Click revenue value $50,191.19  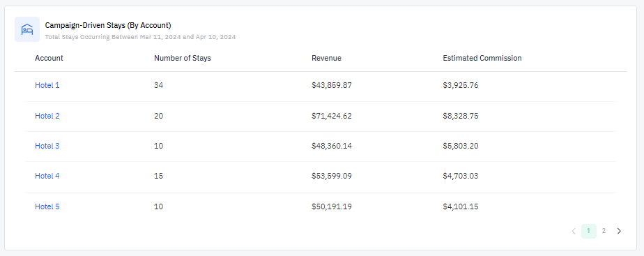click(x=332, y=206)
